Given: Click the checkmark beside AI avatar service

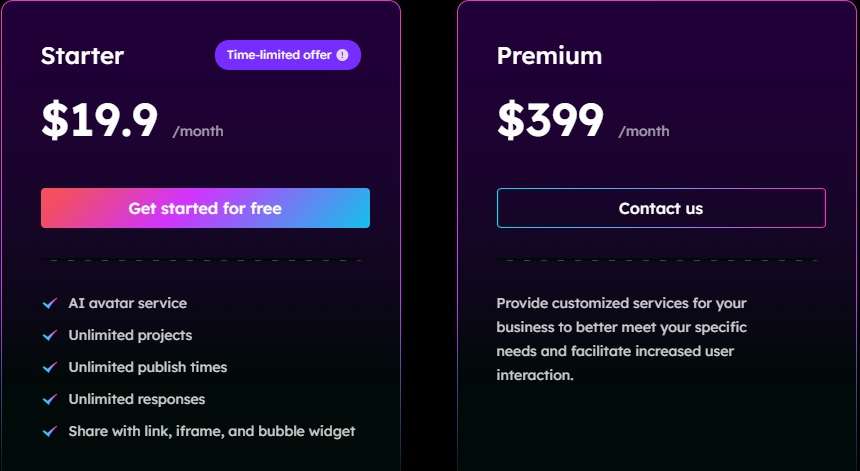Looking at the screenshot, I should pyautogui.click(x=50, y=303).
